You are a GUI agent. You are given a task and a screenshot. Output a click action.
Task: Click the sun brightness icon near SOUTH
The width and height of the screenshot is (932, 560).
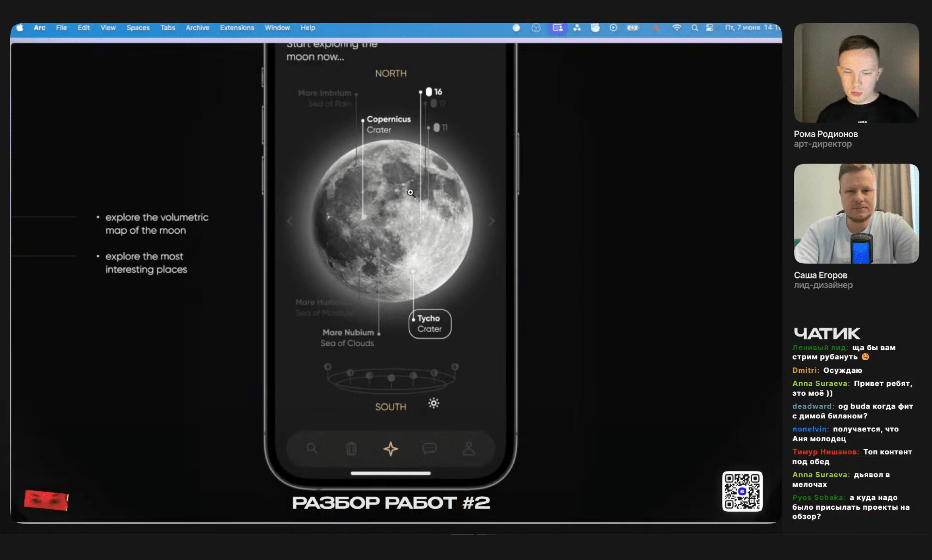pyautogui.click(x=434, y=403)
